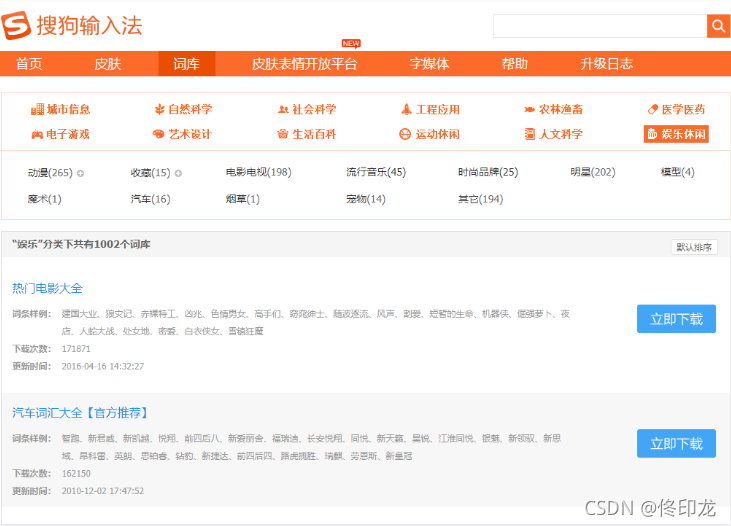Open the 医学医药 category link
The width and height of the screenshot is (731, 526).
point(683,110)
